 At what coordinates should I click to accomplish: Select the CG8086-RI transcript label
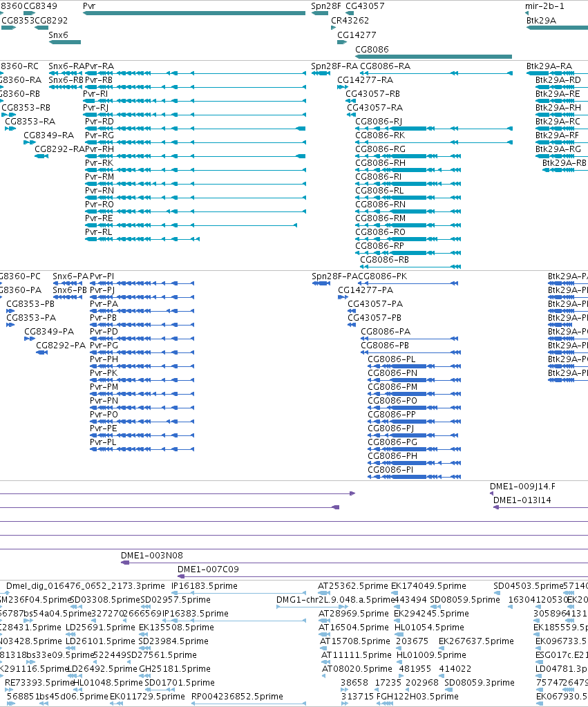click(379, 177)
